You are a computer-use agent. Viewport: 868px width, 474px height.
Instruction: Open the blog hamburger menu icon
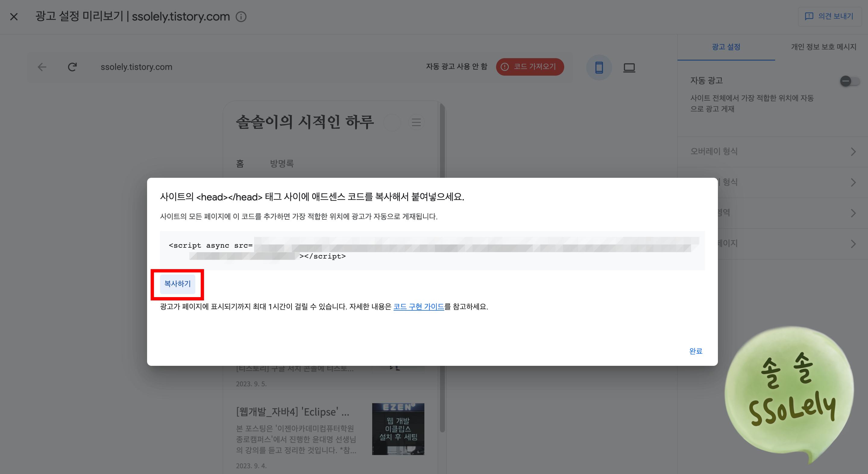417,122
